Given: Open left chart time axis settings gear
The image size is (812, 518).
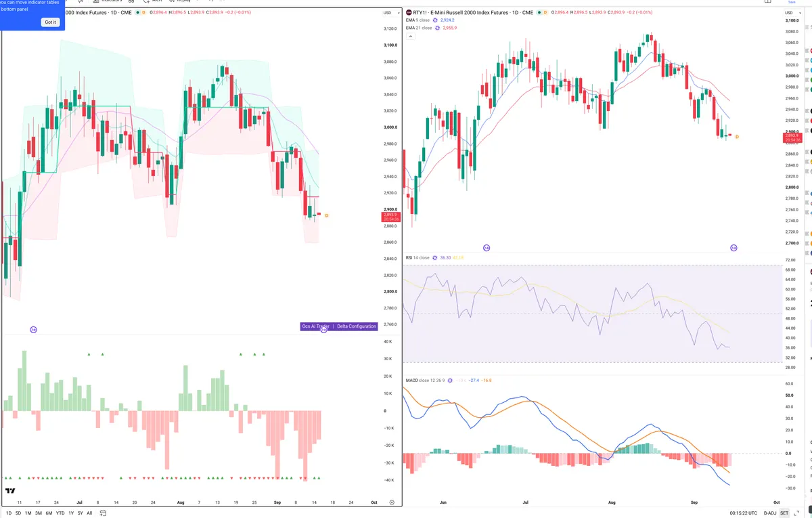Looking at the screenshot, I should coord(392,502).
